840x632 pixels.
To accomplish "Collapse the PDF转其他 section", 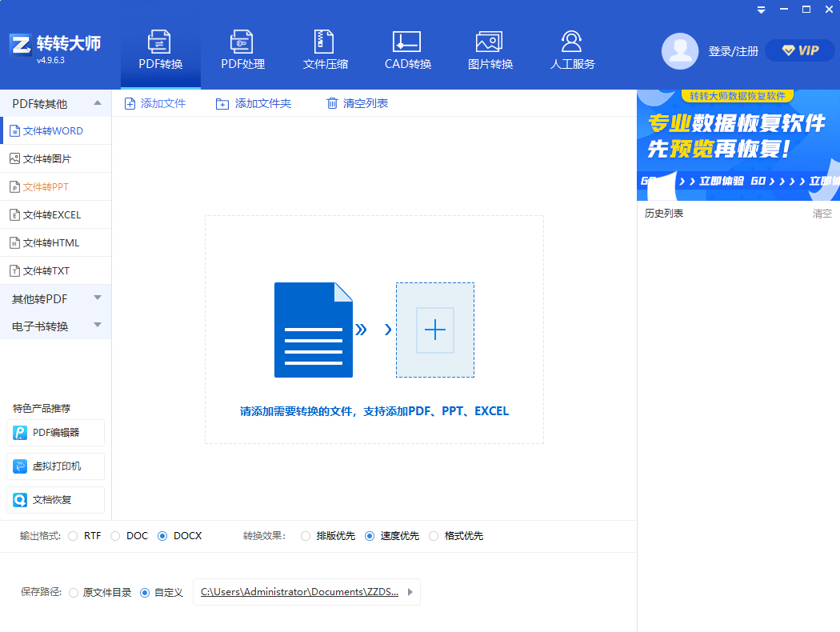I will point(55,102).
